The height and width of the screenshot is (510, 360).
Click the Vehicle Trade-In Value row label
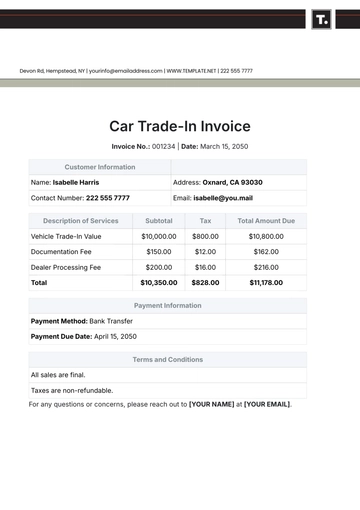coord(66,236)
